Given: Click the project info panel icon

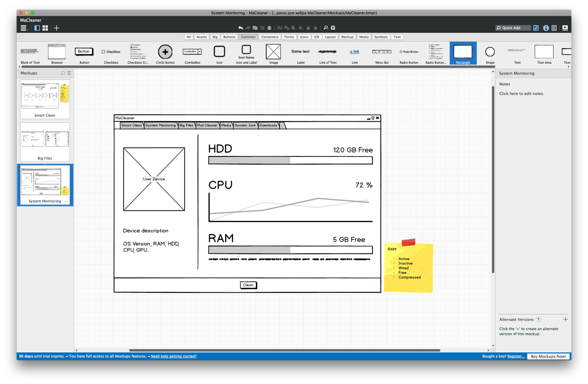Looking at the screenshot, I should click(x=546, y=28).
